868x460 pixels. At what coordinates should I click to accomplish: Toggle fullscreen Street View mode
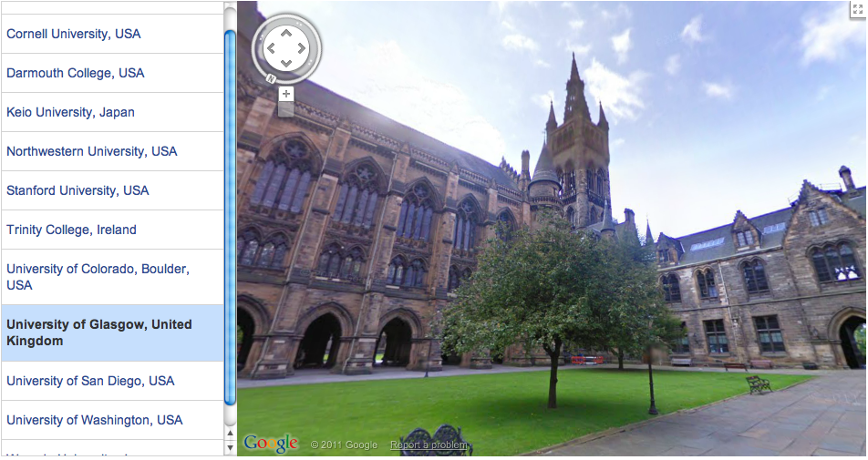pyautogui.click(x=857, y=9)
